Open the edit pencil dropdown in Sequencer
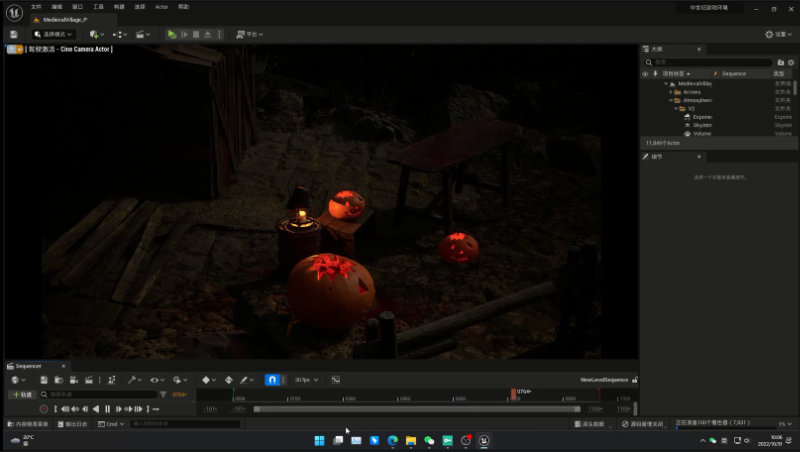The width and height of the screenshot is (800, 452). pyautogui.click(x=246, y=380)
